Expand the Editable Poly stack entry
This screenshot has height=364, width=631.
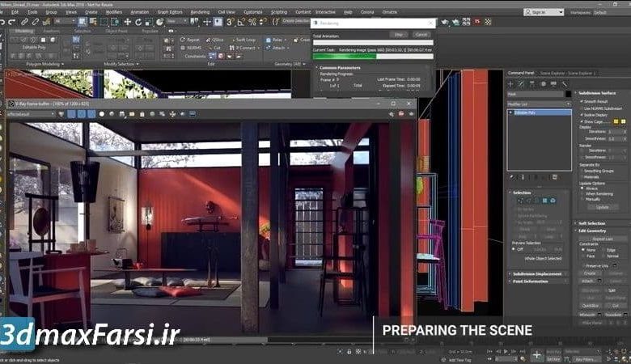(510, 112)
